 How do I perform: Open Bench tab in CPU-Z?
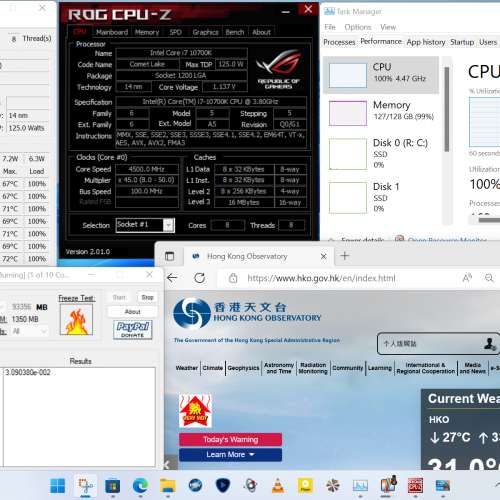[235, 32]
